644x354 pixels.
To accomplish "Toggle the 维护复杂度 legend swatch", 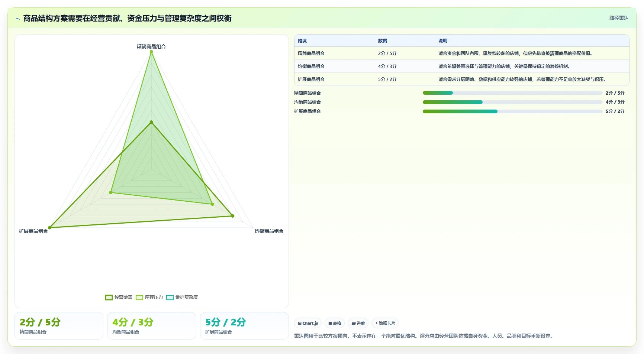I will click(170, 297).
